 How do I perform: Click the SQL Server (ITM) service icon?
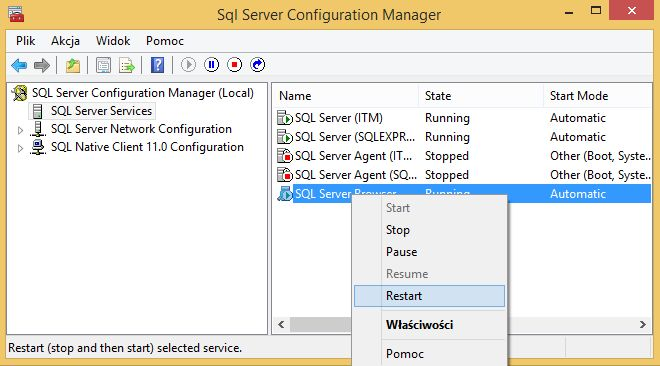coord(285,118)
